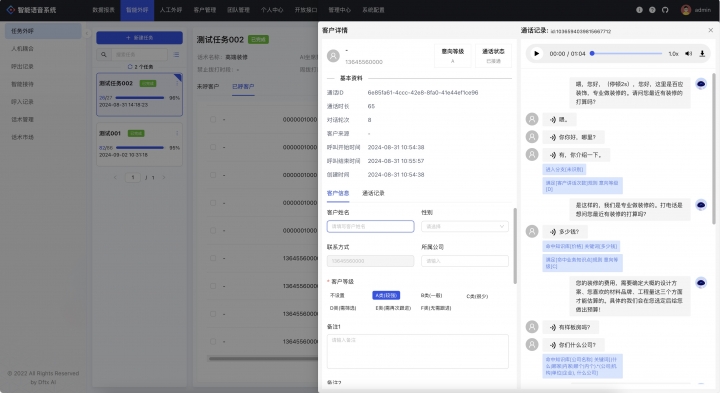Select the 不设置 customer level option
This screenshot has width=720, height=393.
point(337,296)
